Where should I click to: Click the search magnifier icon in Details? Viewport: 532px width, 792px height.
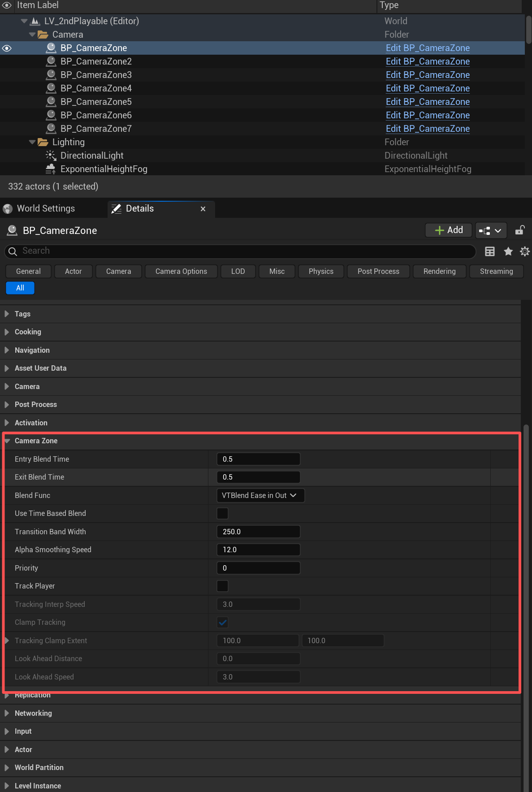coord(13,251)
